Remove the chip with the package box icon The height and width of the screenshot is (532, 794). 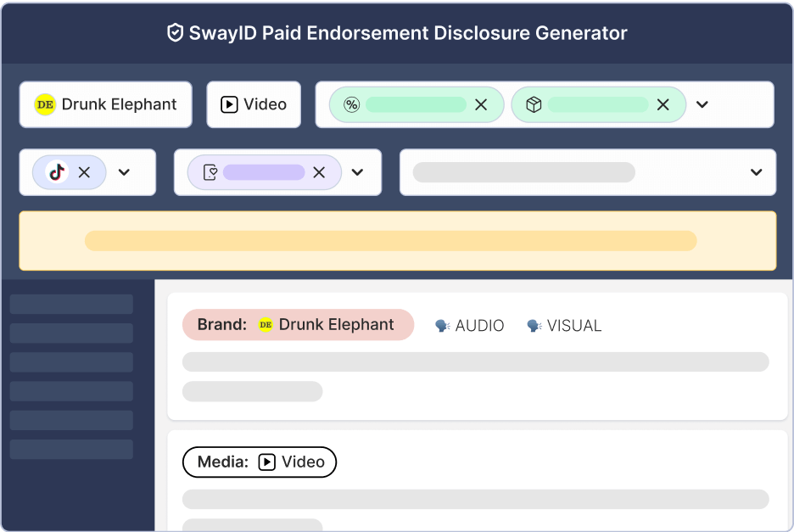(x=663, y=104)
